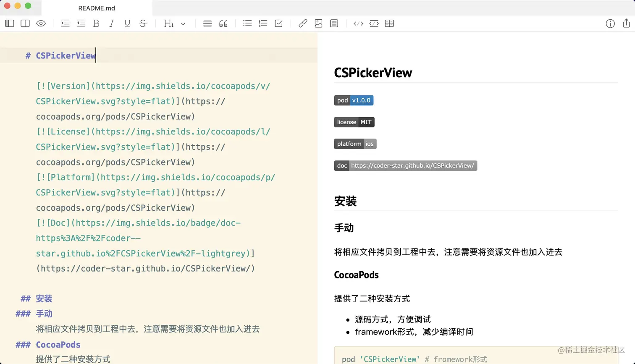Image resolution: width=635 pixels, height=364 pixels.
Task: Open the heading level dropdown arrow
Action: 183,24
